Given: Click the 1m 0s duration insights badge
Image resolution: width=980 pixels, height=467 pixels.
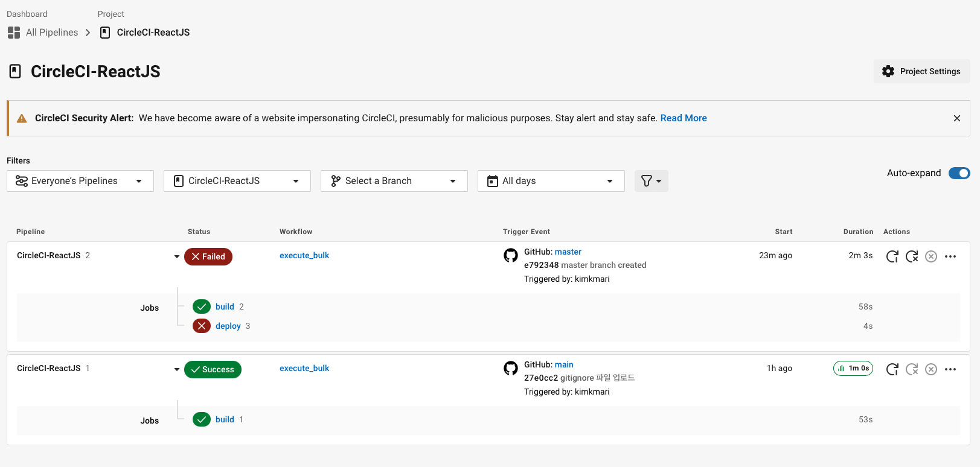Looking at the screenshot, I should [853, 368].
